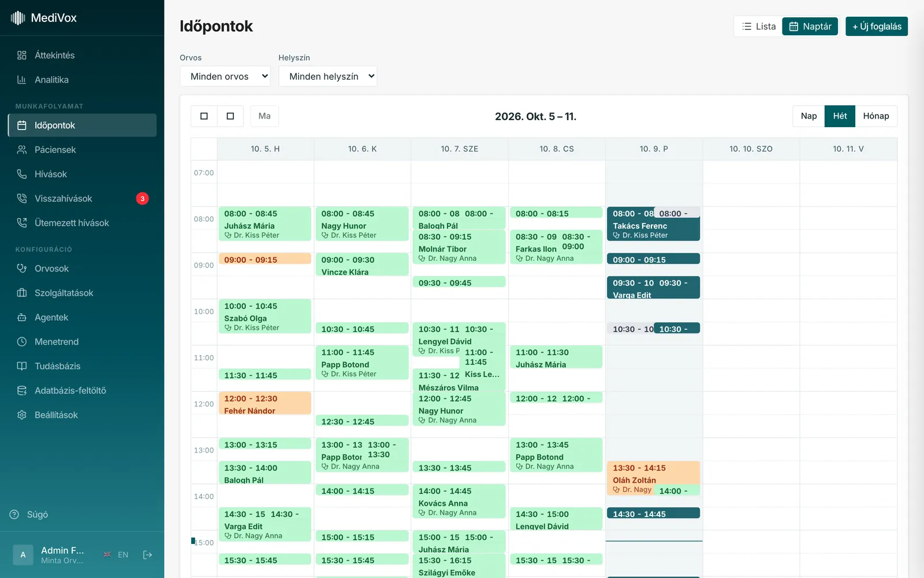Go to Analitika in the sidebar
This screenshot has height=578, width=924.
(82, 80)
